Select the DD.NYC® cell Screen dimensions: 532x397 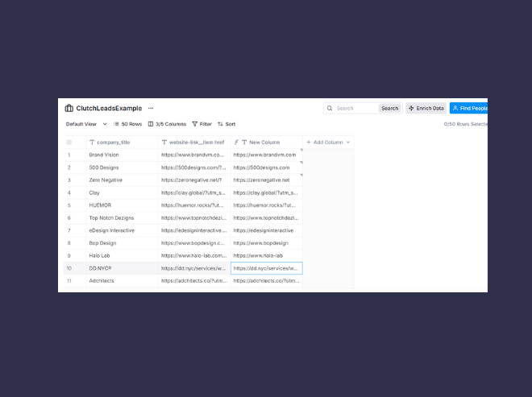(123, 268)
